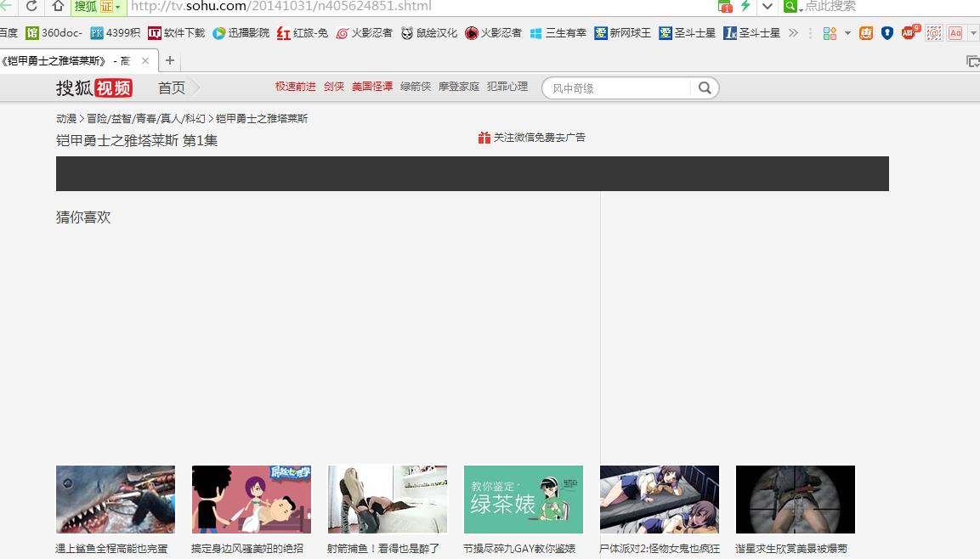
Task: Open the 红旅 bookmark
Action: coord(303,32)
